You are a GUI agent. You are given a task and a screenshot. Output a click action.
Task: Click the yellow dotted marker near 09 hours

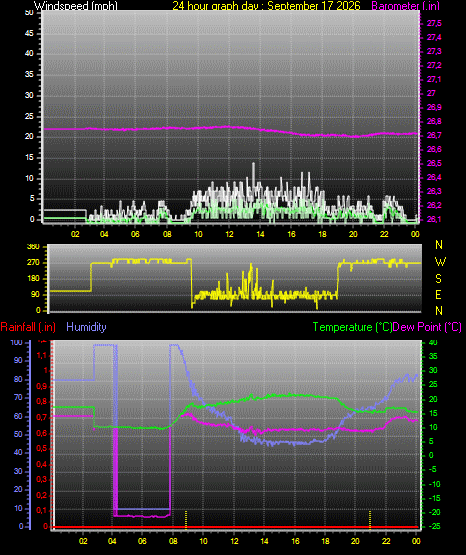(x=186, y=520)
